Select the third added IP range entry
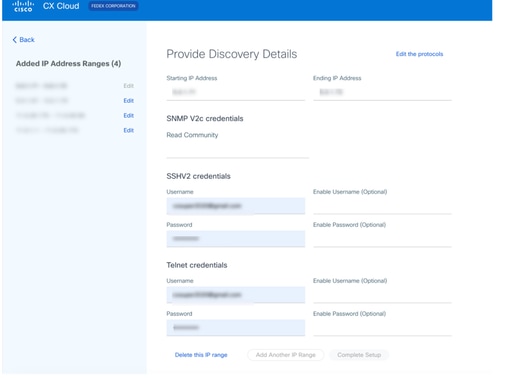 pyautogui.click(x=50, y=115)
